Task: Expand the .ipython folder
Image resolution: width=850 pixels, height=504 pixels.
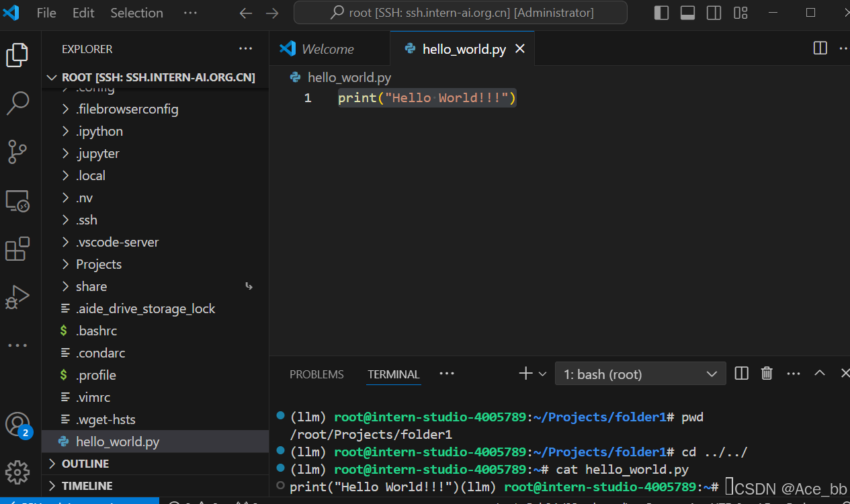Action: 155,131
